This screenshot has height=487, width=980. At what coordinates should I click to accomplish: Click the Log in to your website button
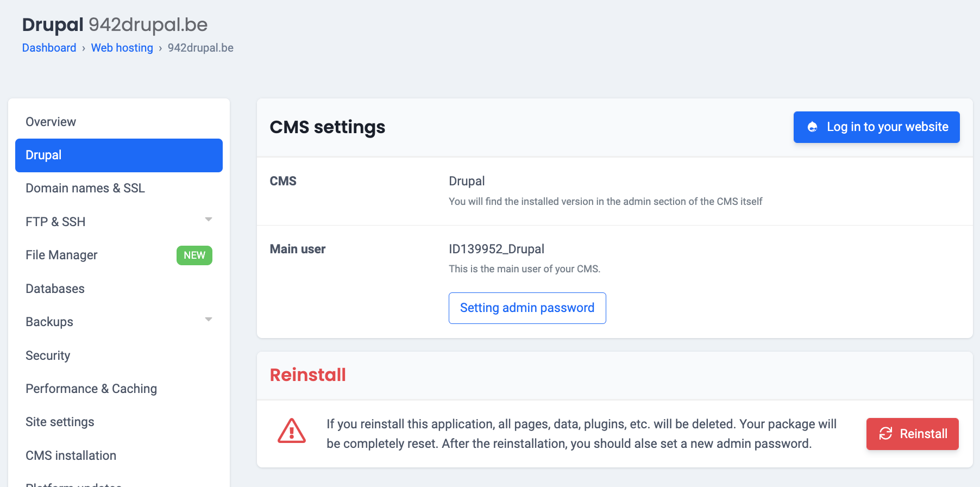[876, 127]
